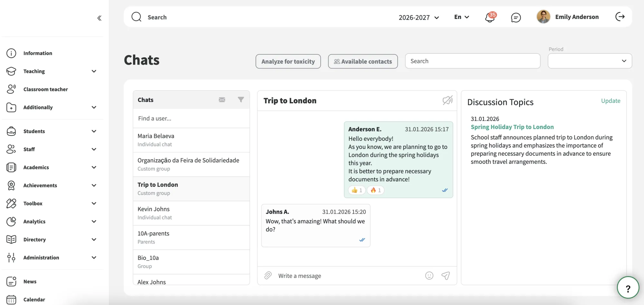Click the Find a user field
The width and height of the screenshot is (644, 305).
click(x=191, y=118)
